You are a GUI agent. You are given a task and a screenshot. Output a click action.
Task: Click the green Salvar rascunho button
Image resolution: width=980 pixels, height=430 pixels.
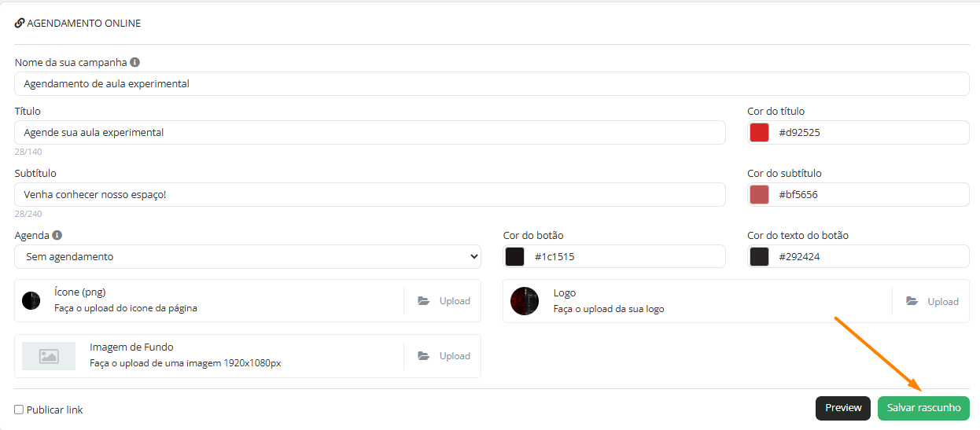tap(923, 408)
